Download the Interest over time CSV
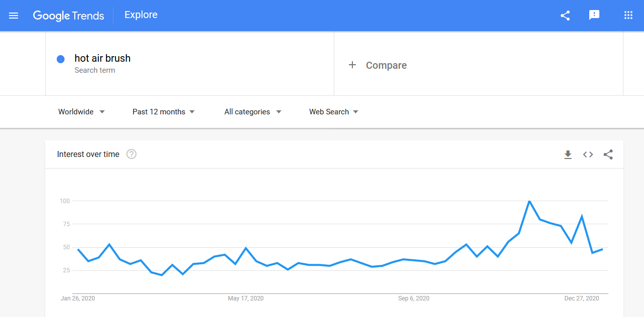This screenshot has height=317, width=644. (x=568, y=154)
